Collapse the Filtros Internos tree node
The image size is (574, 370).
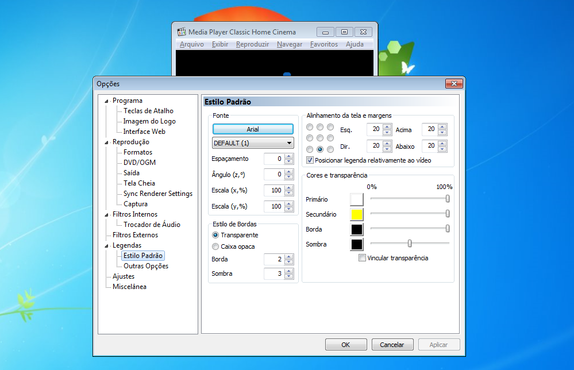click(x=107, y=215)
